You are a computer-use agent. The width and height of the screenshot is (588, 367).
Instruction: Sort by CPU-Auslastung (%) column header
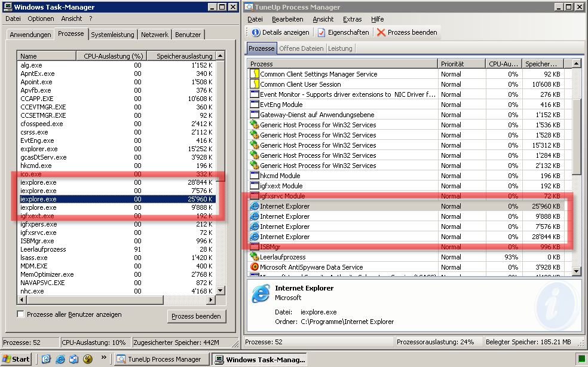coord(111,56)
